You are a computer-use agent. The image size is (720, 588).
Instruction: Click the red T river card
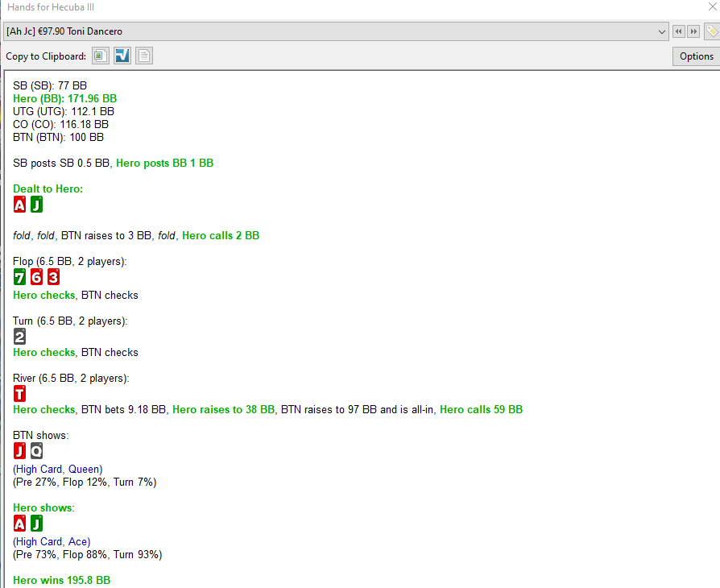pos(20,394)
